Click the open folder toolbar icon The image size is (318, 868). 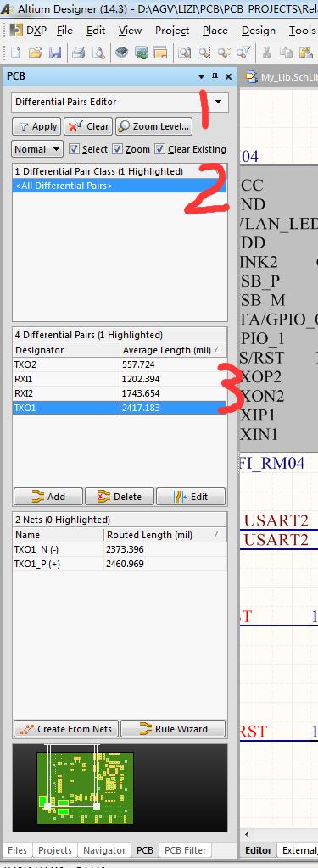point(36,53)
